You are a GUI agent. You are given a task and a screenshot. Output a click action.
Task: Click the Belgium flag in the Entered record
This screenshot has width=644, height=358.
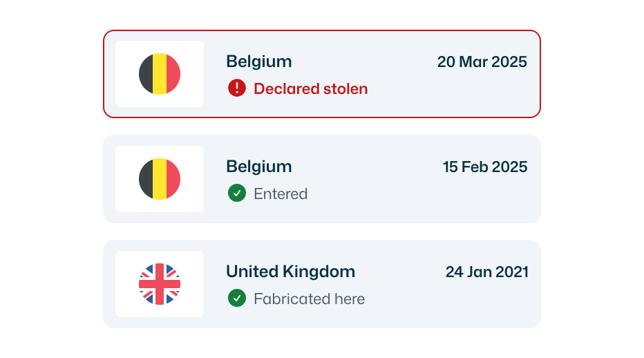160,179
